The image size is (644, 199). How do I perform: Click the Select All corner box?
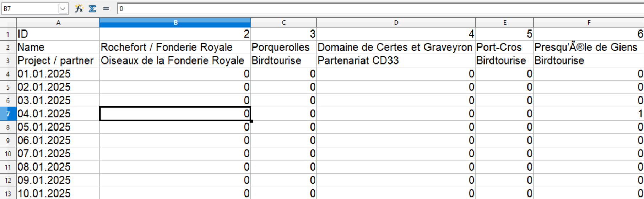pyautogui.click(x=8, y=23)
